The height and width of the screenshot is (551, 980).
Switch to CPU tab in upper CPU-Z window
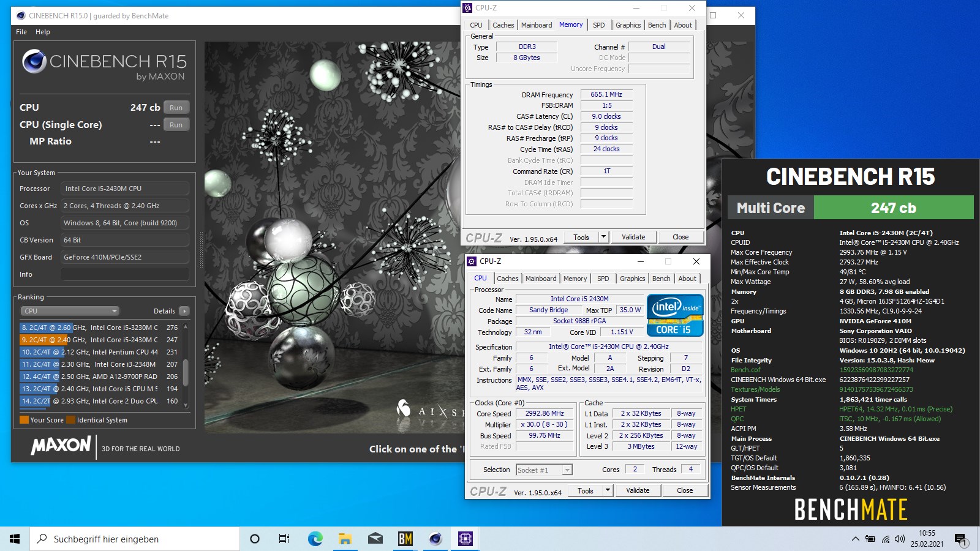[x=477, y=25]
